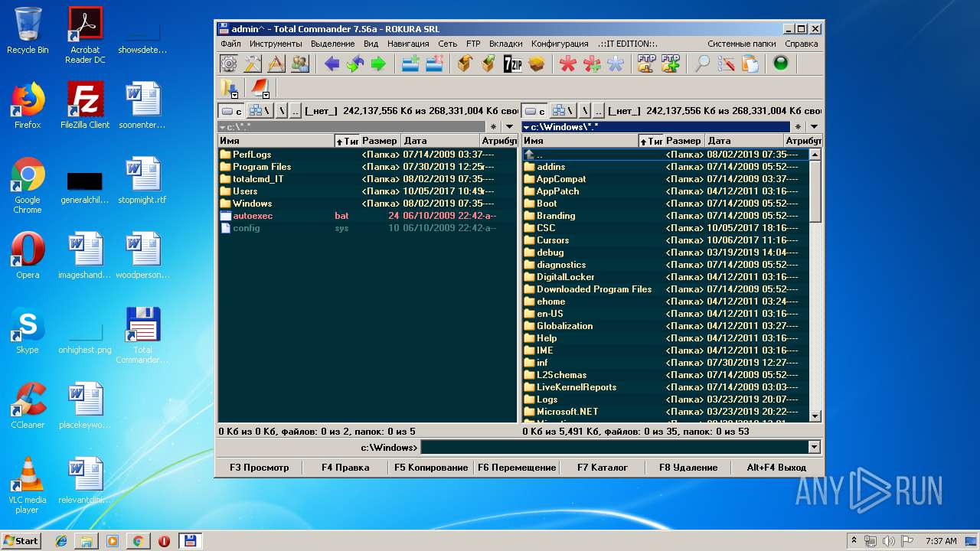
Task: Select the Globalization folder in right panel
Action: click(564, 326)
